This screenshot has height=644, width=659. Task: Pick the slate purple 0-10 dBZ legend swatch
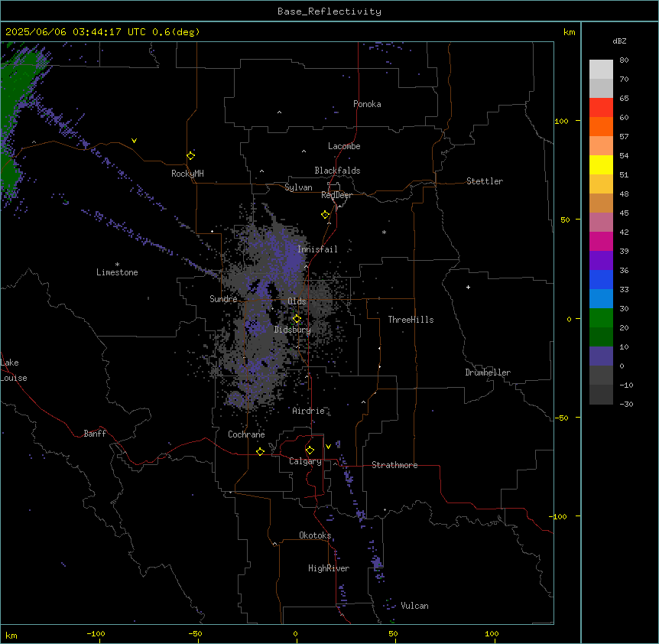click(x=601, y=356)
